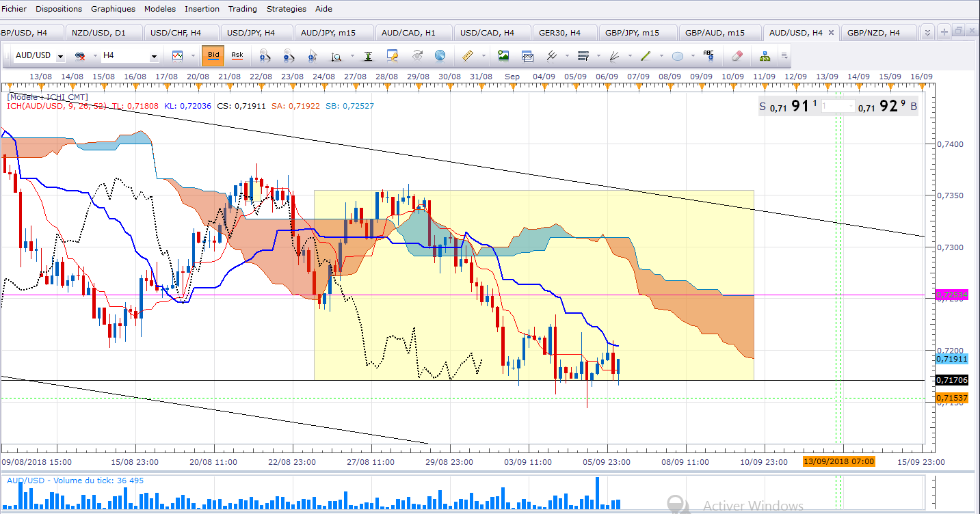
Task: Click the zoom out magnifier icon
Action: pyautogui.click(x=288, y=55)
